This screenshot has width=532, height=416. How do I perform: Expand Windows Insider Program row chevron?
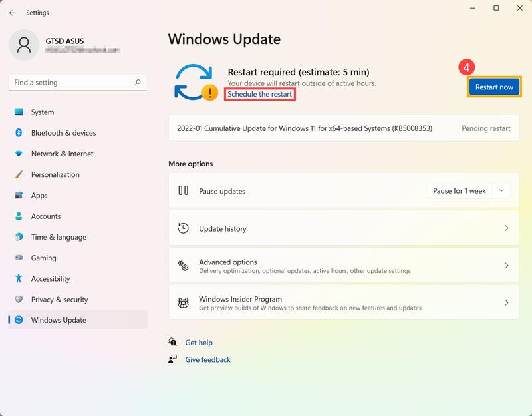pyautogui.click(x=506, y=303)
